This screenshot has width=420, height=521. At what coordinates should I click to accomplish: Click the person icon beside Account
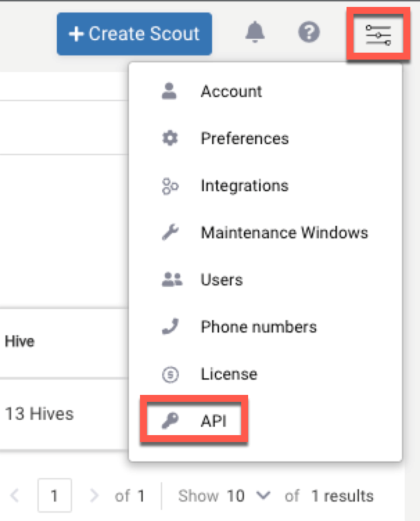(170, 91)
